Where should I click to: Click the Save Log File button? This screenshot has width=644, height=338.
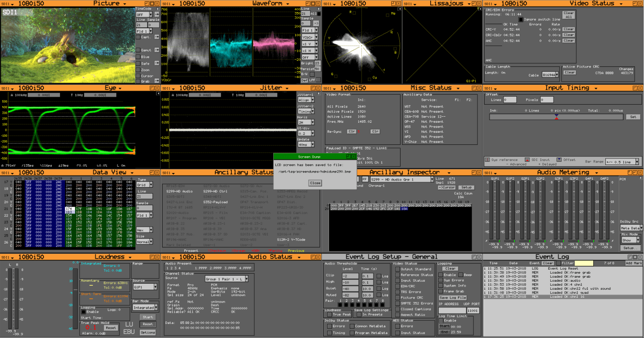[x=452, y=298]
